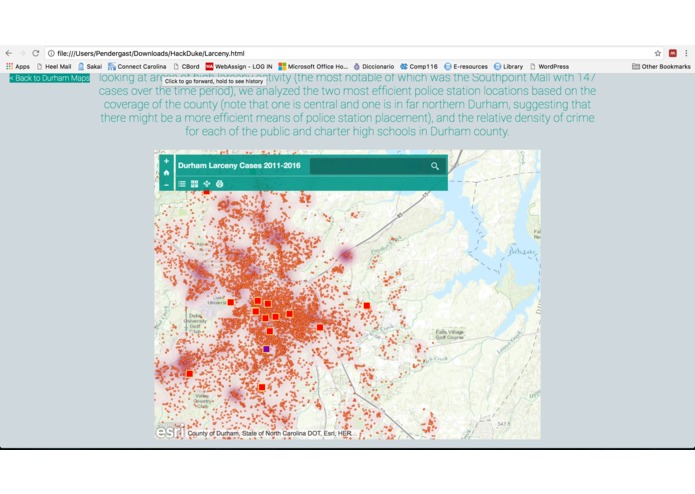This screenshot has width=695, height=494.
Task: Zoom out of the map with the minus button
Action: (166, 185)
